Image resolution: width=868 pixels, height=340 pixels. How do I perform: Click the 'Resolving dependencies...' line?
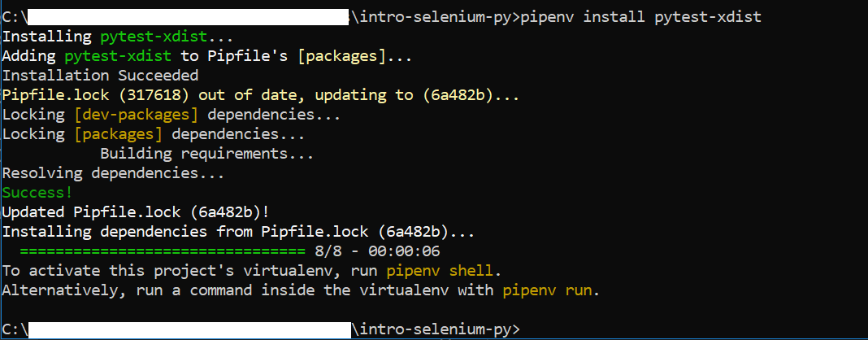(x=114, y=173)
